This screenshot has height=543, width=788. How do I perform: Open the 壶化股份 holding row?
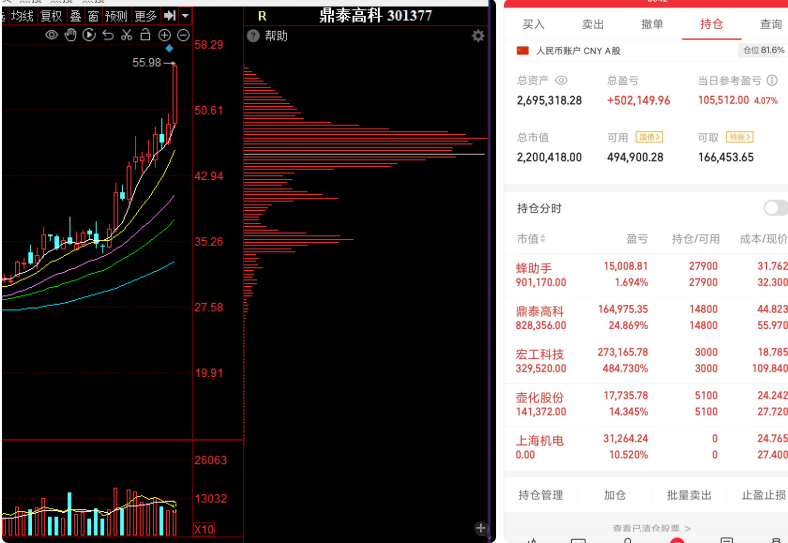[x=646, y=404]
